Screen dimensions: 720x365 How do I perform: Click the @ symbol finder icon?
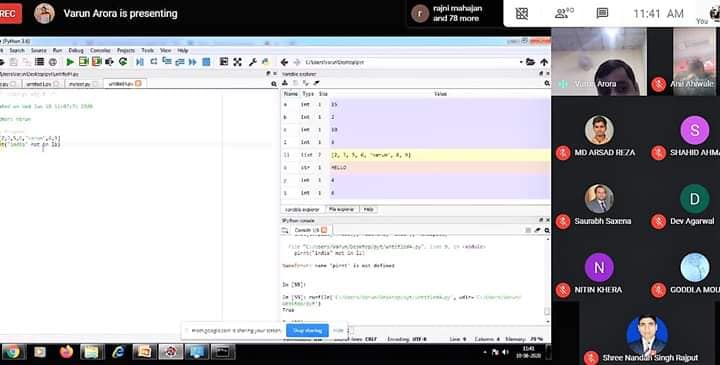click(53, 62)
